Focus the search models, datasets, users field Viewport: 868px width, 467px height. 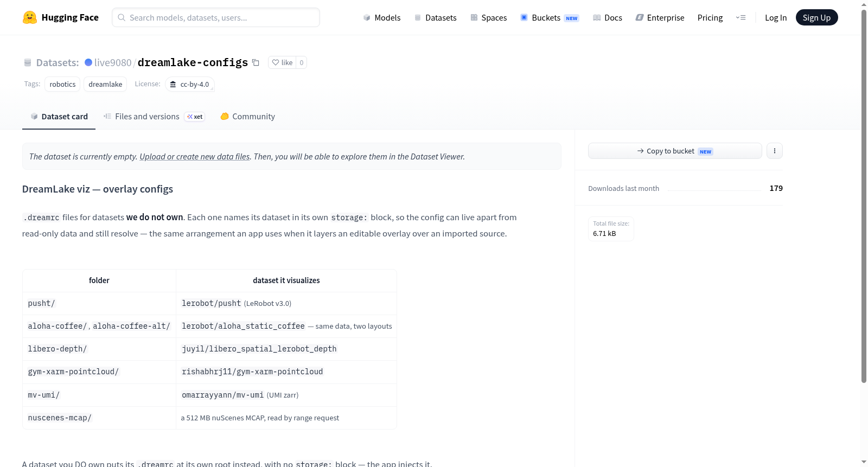click(x=216, y=17)
